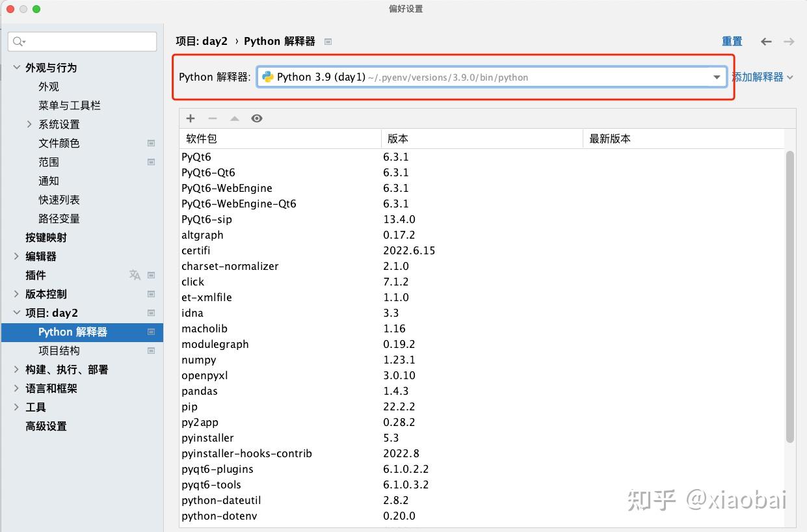Expand the 构建、执行、部署 section
The width and height of the screenshot is (807, 532).
point(16,369)
